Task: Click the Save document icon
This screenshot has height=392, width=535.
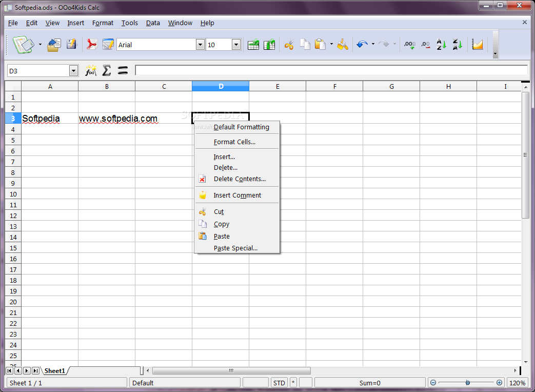Action: [71, 44]
